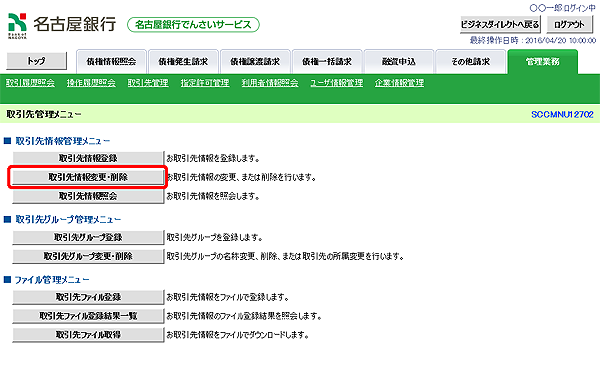This screenshot has width=600, height=365.
Task: Click text お取引先情報のファイル登録結果を照会します。
Action: click(244, 316)
